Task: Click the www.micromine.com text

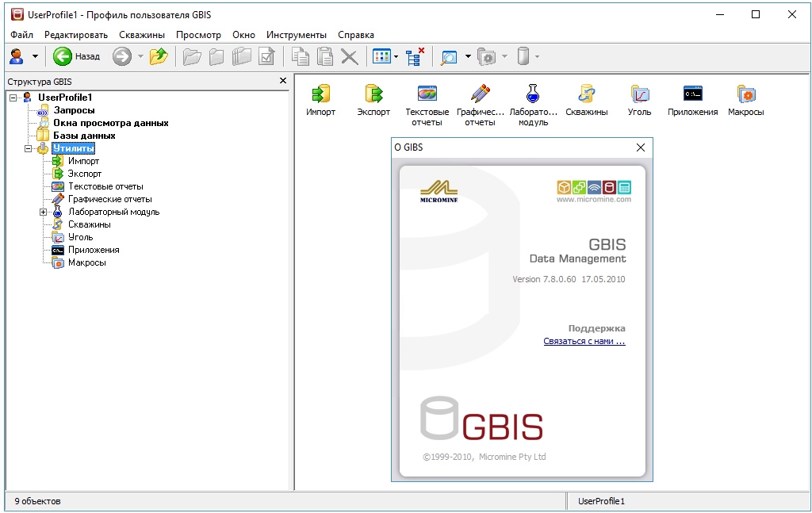Action: click(x=594, y=199)
